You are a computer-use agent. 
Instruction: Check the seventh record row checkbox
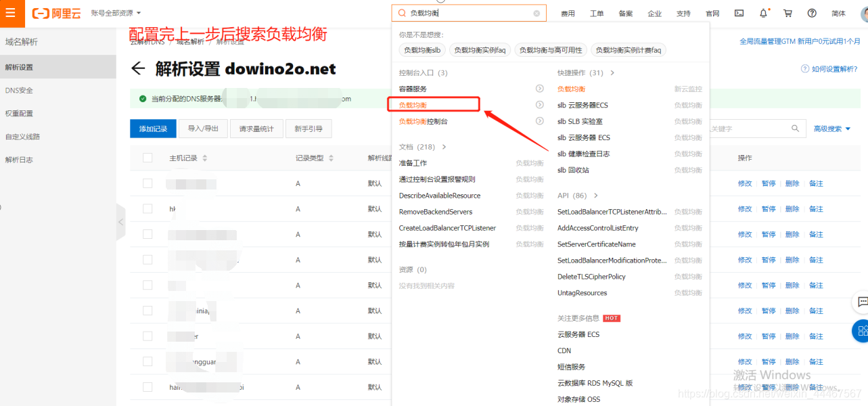[147, 336]
